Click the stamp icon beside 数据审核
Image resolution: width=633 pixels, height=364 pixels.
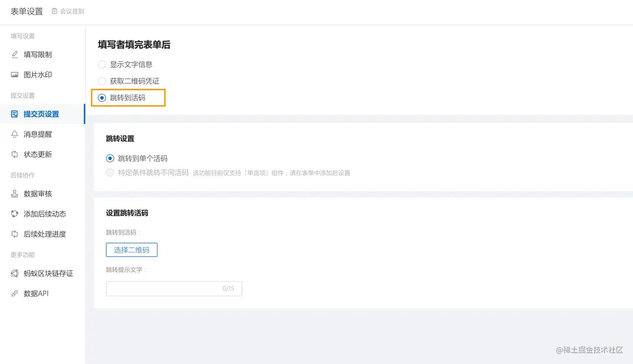tap(15, 193)
